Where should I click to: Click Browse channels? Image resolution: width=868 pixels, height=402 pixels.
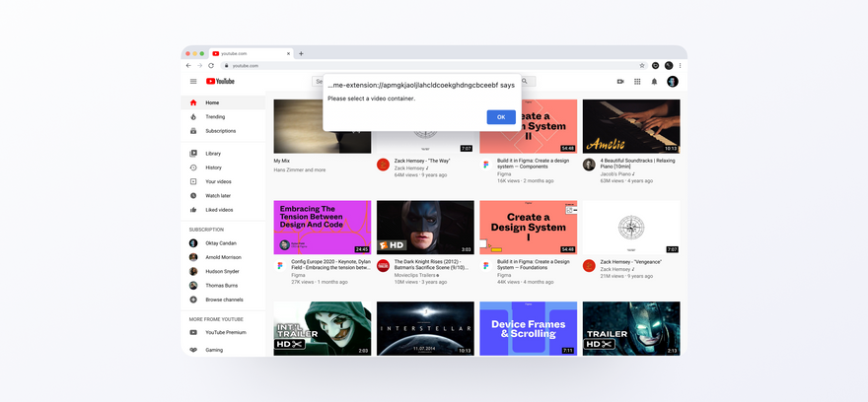[x=224, y=299]
